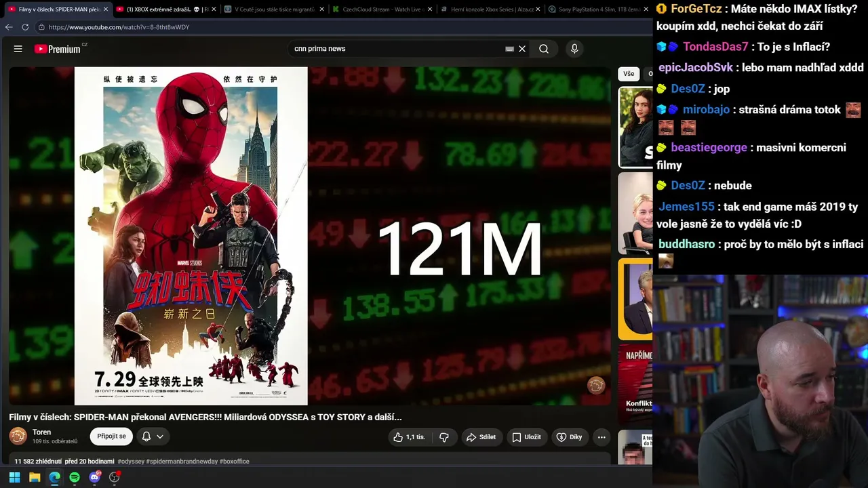Send thanks with Díky button
Viewport: 868px width, 488px height.
coord(570,437)
